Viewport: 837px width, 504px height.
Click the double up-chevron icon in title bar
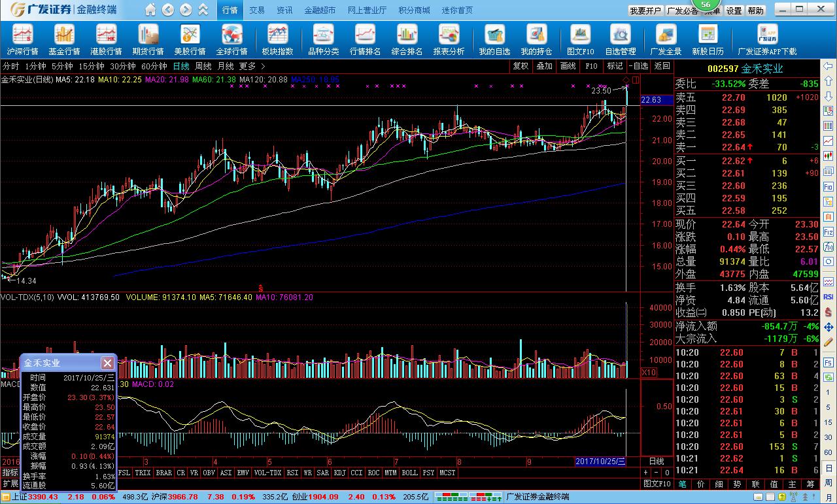click(x=203, y=10)
